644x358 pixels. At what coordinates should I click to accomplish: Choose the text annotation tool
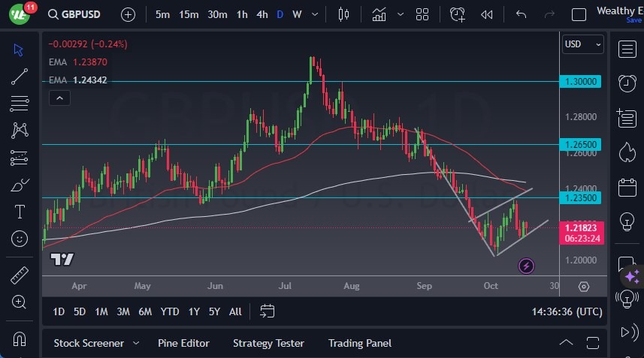pyautogui.click(x=20, y=212)
